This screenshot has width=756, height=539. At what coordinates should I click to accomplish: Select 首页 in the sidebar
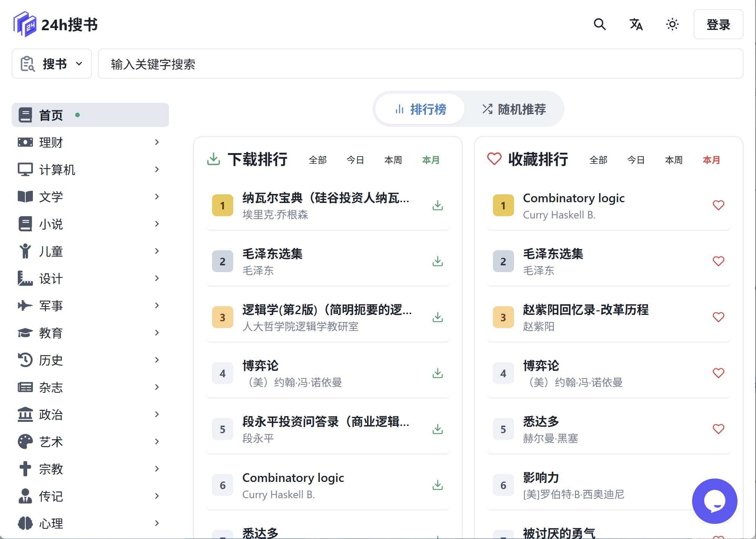point(90,115)
